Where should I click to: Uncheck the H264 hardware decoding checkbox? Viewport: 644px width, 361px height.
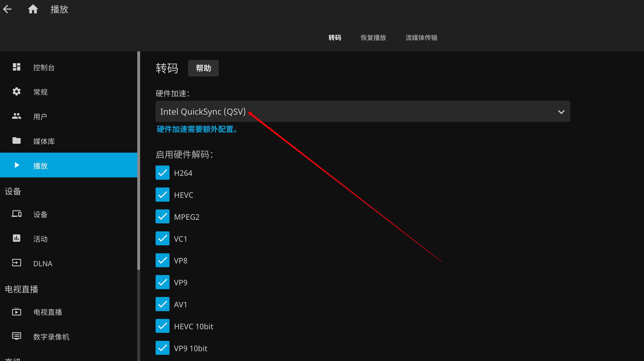(x=163, y=173)
